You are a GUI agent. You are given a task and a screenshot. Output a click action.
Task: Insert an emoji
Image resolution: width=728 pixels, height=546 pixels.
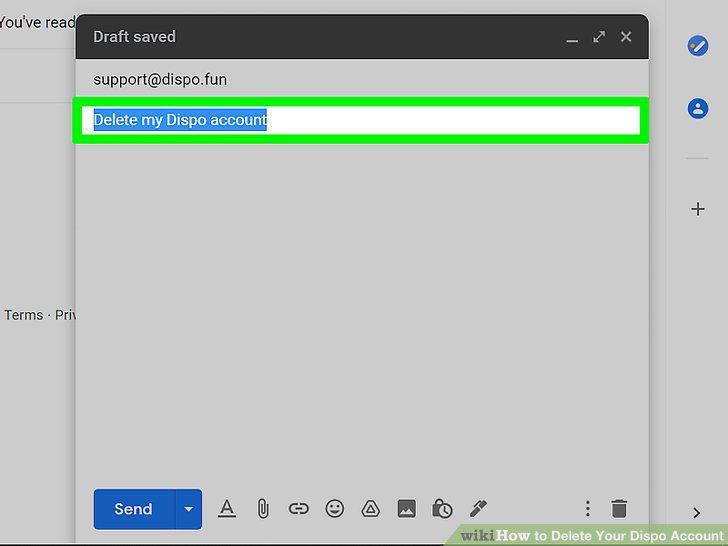pyautogui.click(x=335, y=509)
